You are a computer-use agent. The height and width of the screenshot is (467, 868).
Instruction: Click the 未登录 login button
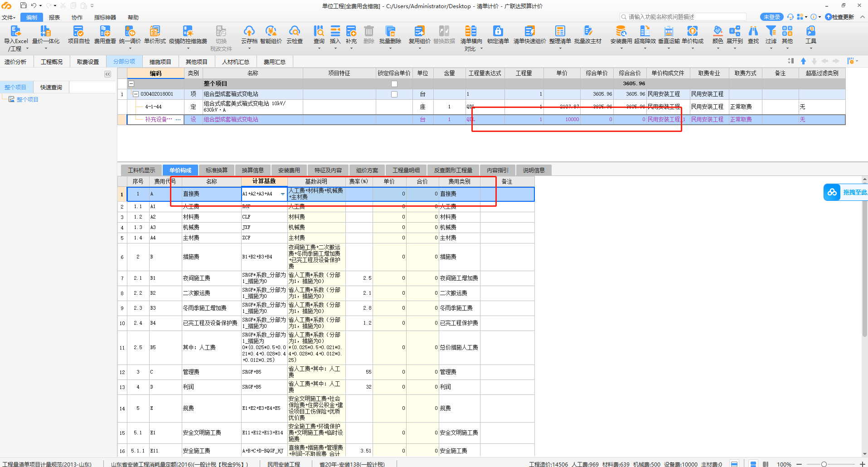(771, 17)
